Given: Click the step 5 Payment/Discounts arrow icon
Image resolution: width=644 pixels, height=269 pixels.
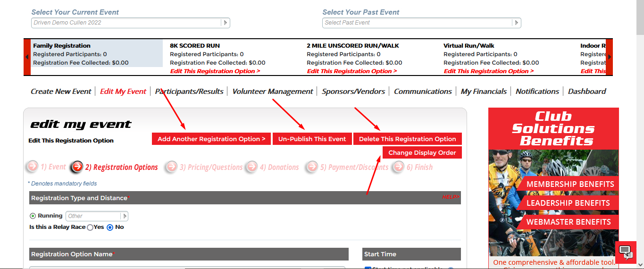Looking at the screenshot, I should (x=312, y=167).
